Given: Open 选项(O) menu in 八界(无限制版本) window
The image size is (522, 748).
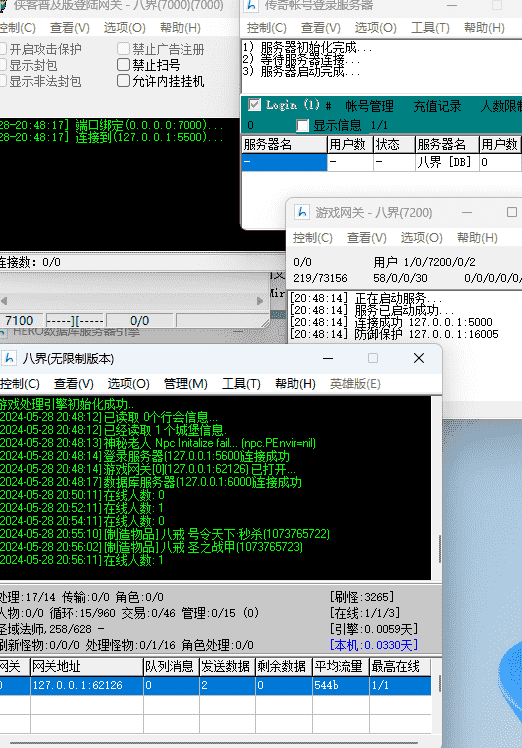Looking at the screenshot, I should tap(128, 384).
